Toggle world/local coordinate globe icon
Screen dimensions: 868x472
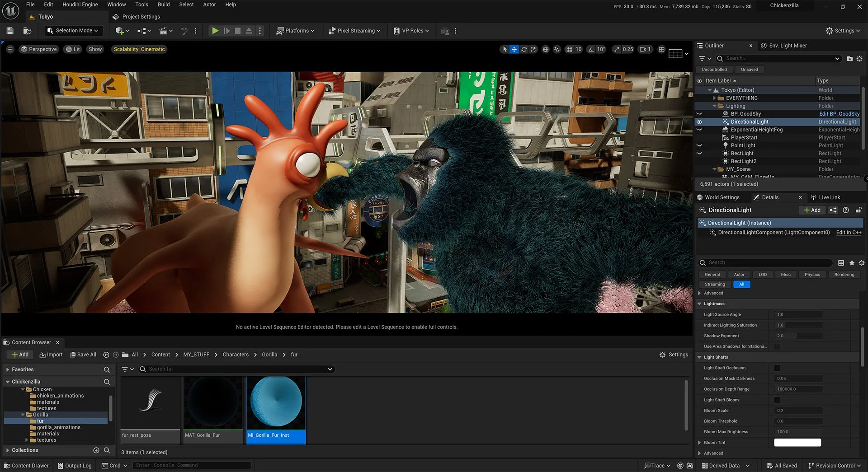click(x=546, y=49)
